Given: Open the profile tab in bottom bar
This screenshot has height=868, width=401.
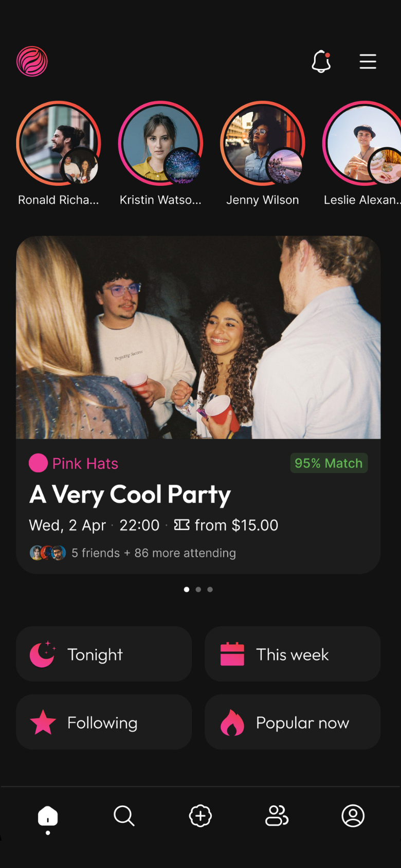Looking at the screenshot, I should tap(353, 816).
